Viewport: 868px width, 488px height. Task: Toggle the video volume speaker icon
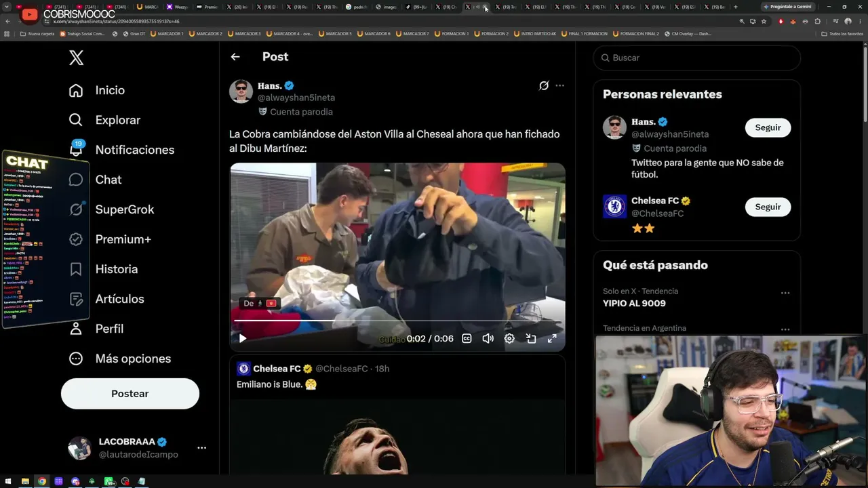488,339
